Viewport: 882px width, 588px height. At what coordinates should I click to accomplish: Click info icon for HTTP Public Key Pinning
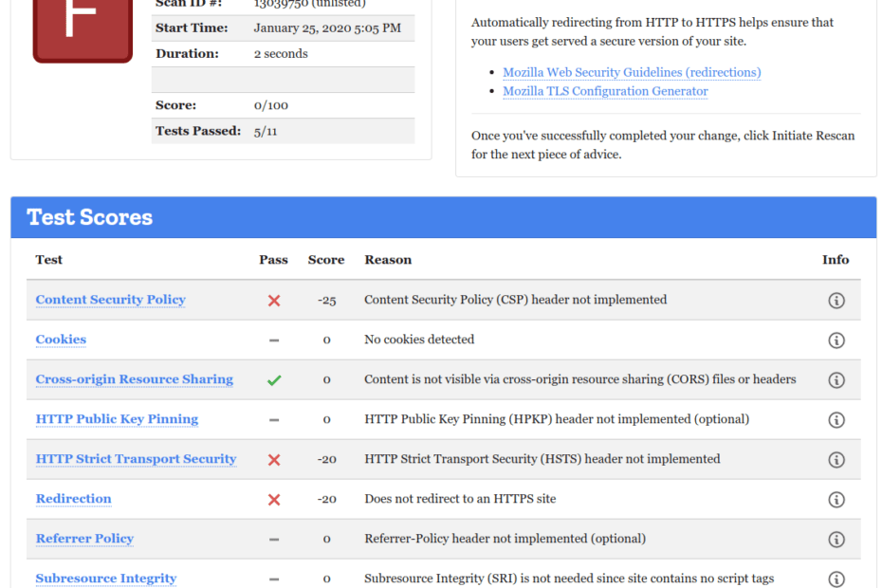tap(836, 420)
